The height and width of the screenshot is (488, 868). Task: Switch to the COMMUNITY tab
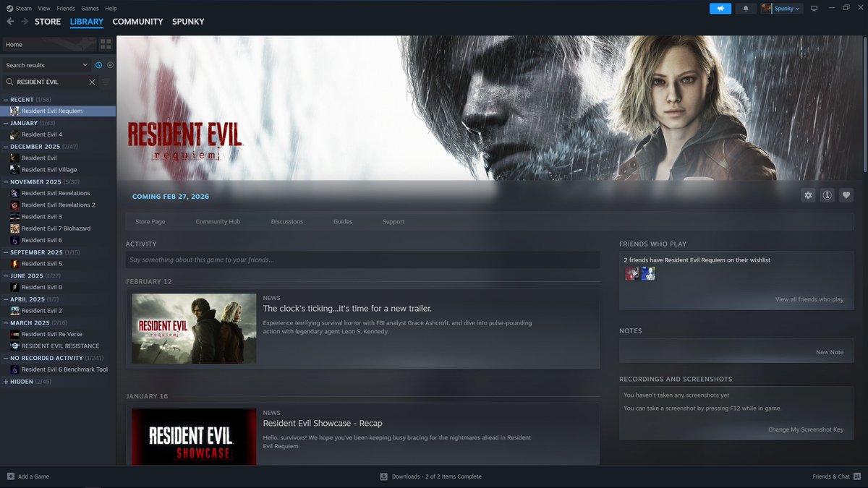137,22
